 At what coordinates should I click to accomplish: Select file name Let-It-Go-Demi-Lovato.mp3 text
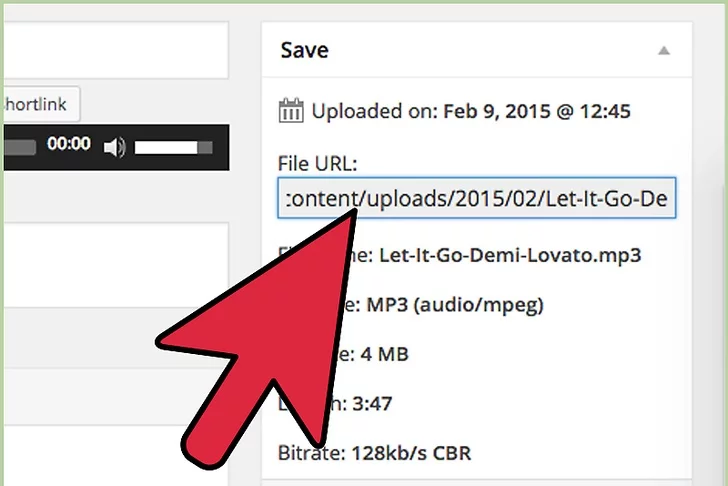(508, 255)
